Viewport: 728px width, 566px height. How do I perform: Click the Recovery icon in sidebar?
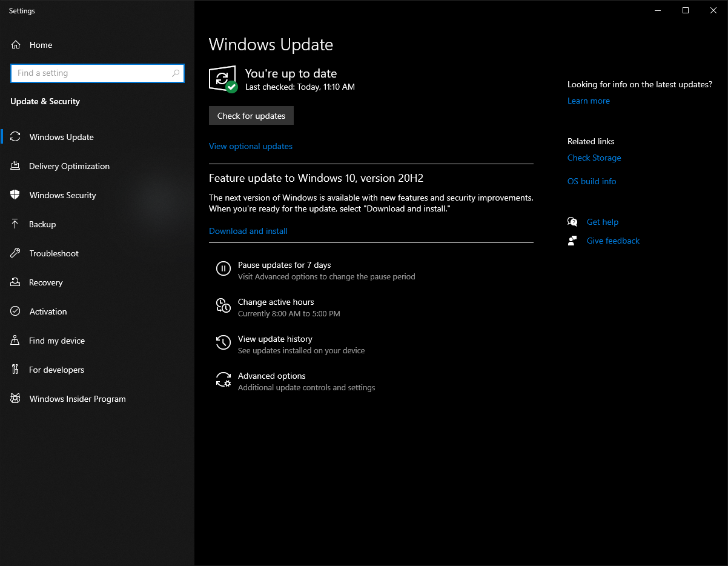(x=16, y=282)
